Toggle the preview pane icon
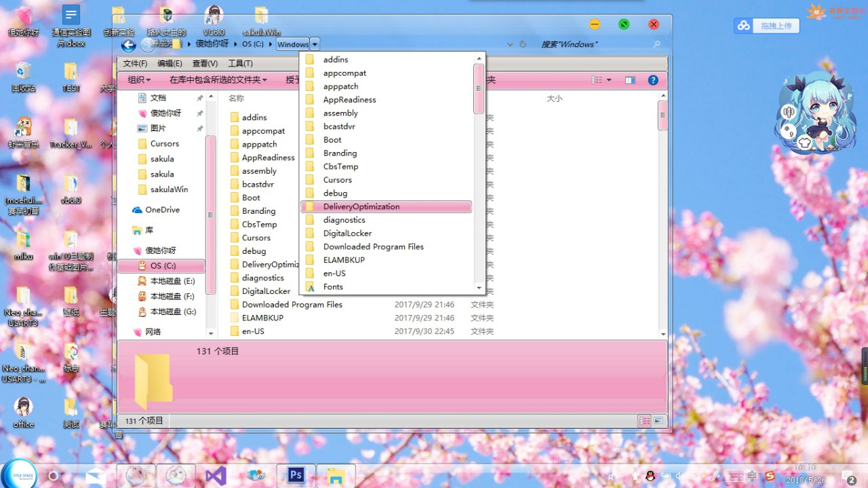The image size is (868, 488). (x=630, y=80)
